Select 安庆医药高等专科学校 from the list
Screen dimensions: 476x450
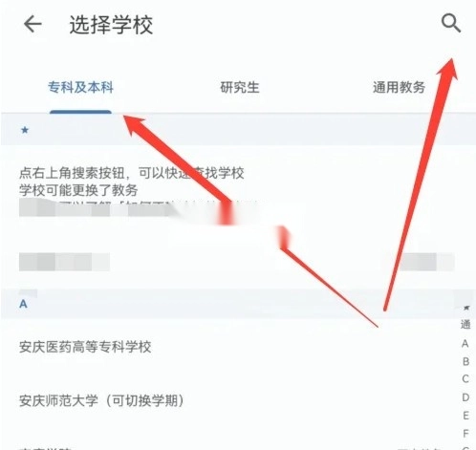click(x=85, y=347)
